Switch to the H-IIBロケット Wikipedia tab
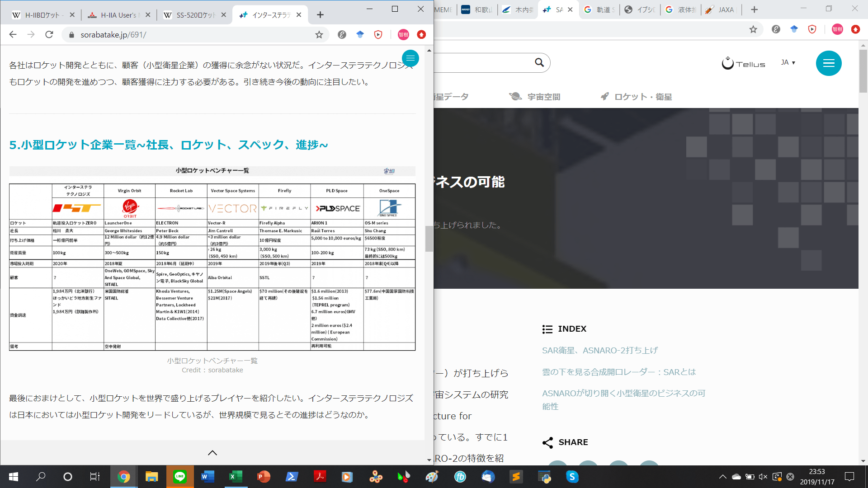Image resolution: width=868 pixels, height=488 pixels. (x=43, y=15)
